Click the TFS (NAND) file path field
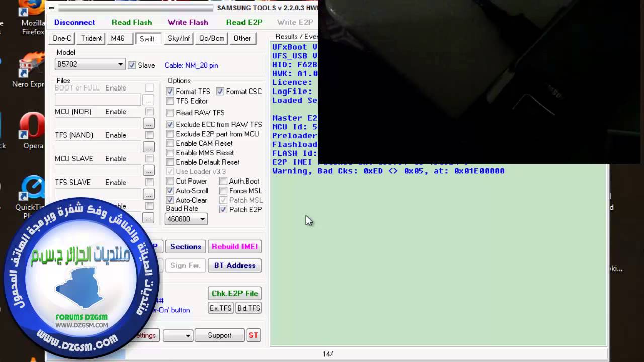This screenshot has height=362, width=644. tap(98, 147)
